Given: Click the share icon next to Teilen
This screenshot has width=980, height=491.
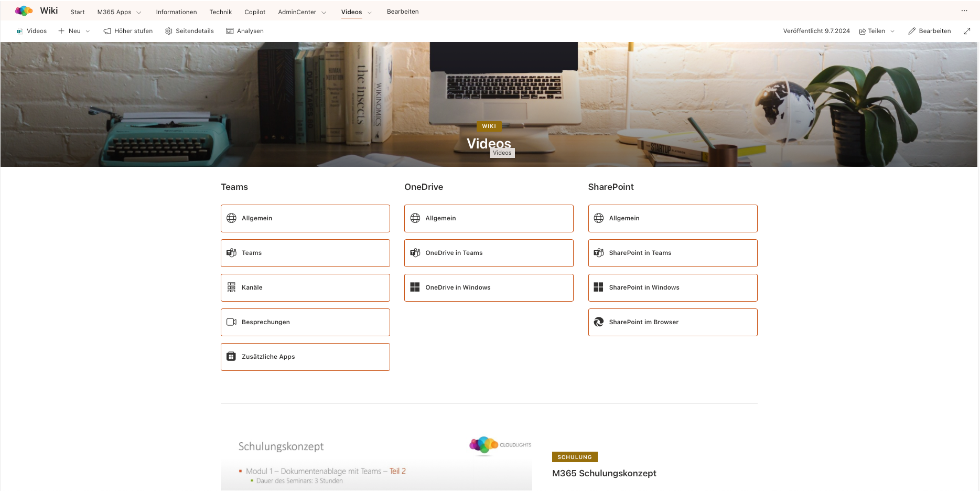Looking at the screenshot, I should pyautogui.click(x=862, y=31).
